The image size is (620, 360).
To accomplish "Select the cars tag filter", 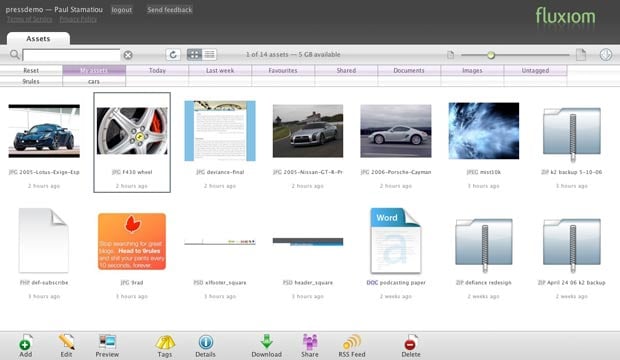I will coord(94,81).
